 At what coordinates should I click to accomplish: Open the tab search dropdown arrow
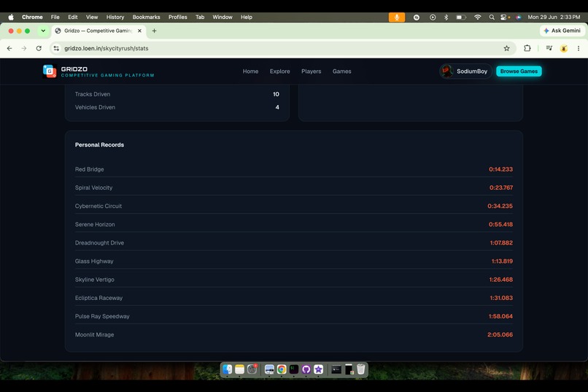tap(43, 31)
